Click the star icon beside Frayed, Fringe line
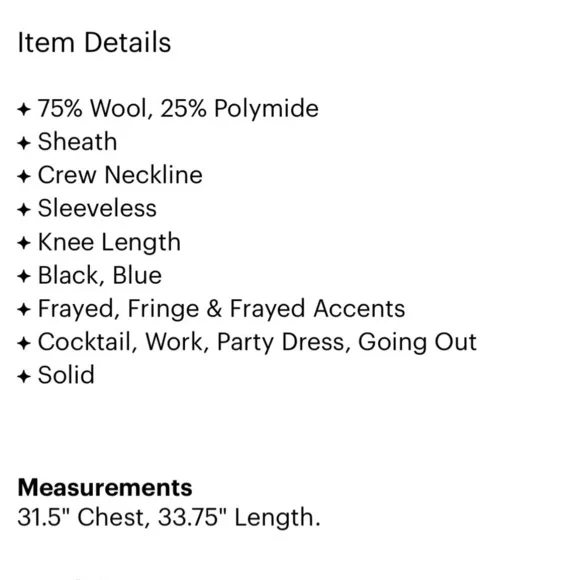 point(24,310)
